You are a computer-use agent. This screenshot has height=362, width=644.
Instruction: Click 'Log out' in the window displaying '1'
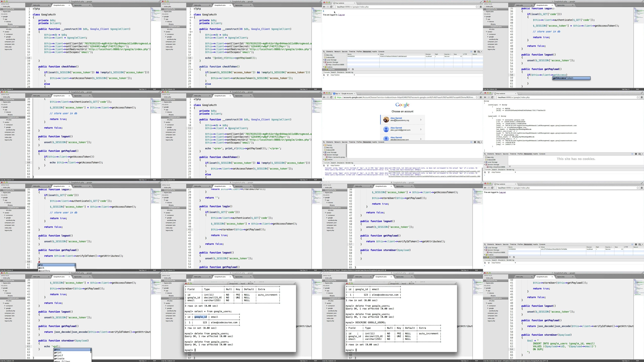(342, 15)
